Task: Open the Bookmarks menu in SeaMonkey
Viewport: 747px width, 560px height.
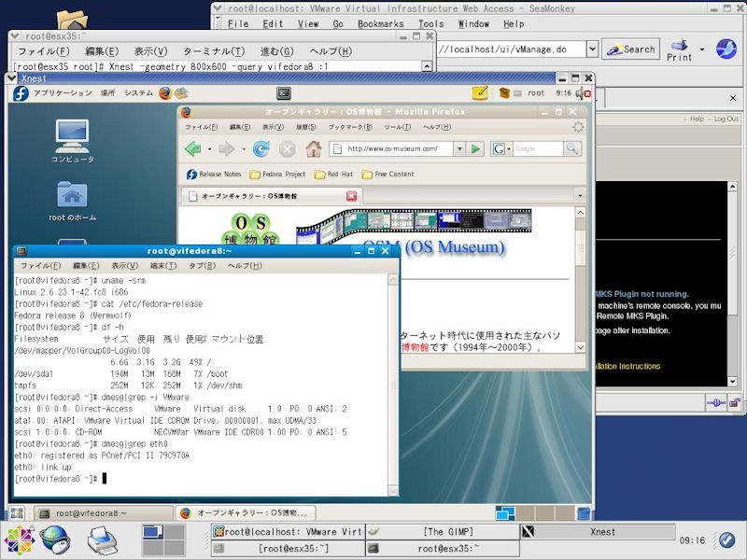Action: pyautogui.click(x=381, y=24)
